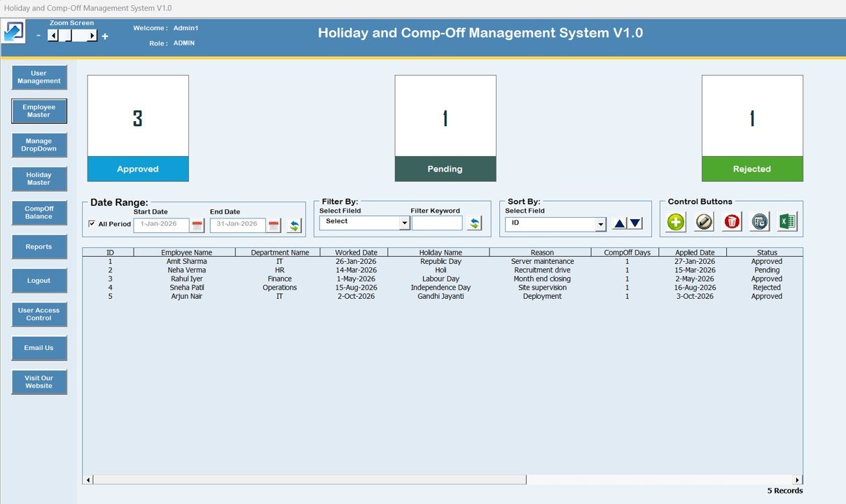Click the Export to Excel icon
Screen dimensions: 846x504
(787, 222)
